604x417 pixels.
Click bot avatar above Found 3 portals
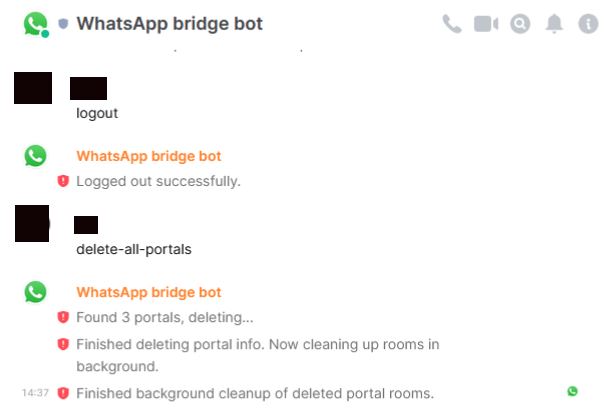pos(35,292)
